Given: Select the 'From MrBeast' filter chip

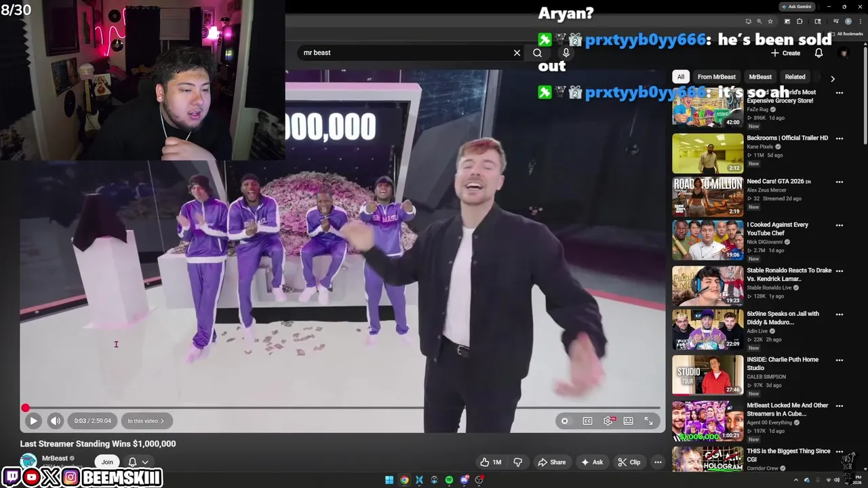Looking at the screenshot, I should coord(717,77).
